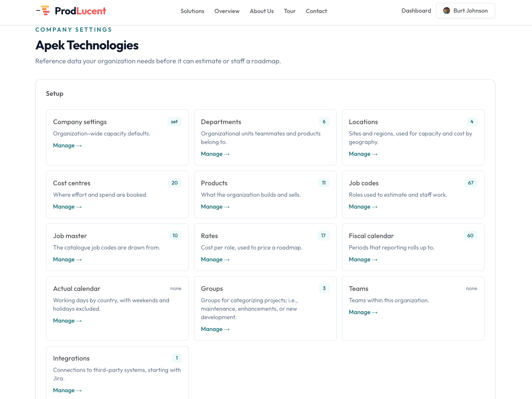Click 'Where effort and spend are booked.'
532x399 pixels.
[x=100, y=195]
